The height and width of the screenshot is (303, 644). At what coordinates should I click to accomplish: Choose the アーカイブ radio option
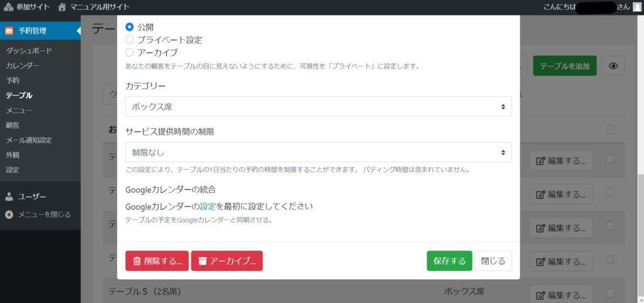click(x=130, y=52)
